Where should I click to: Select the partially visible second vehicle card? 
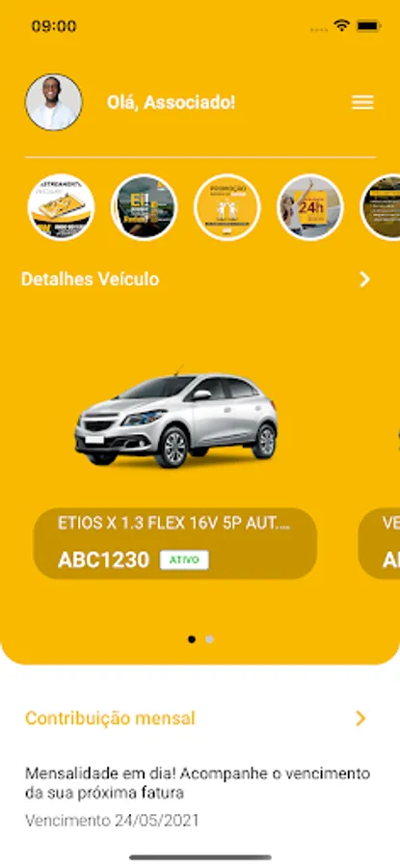pyautogui.click(x=379, y=543)
